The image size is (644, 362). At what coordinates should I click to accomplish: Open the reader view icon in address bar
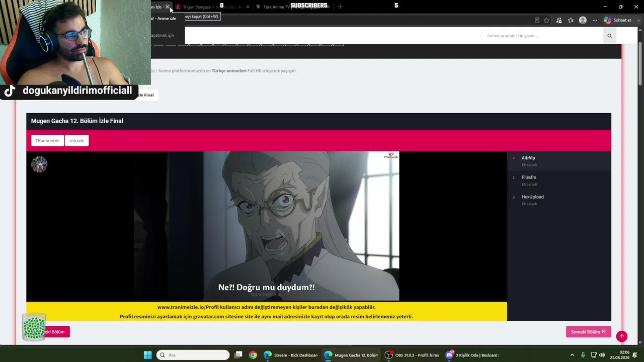[x=537, y=20]
